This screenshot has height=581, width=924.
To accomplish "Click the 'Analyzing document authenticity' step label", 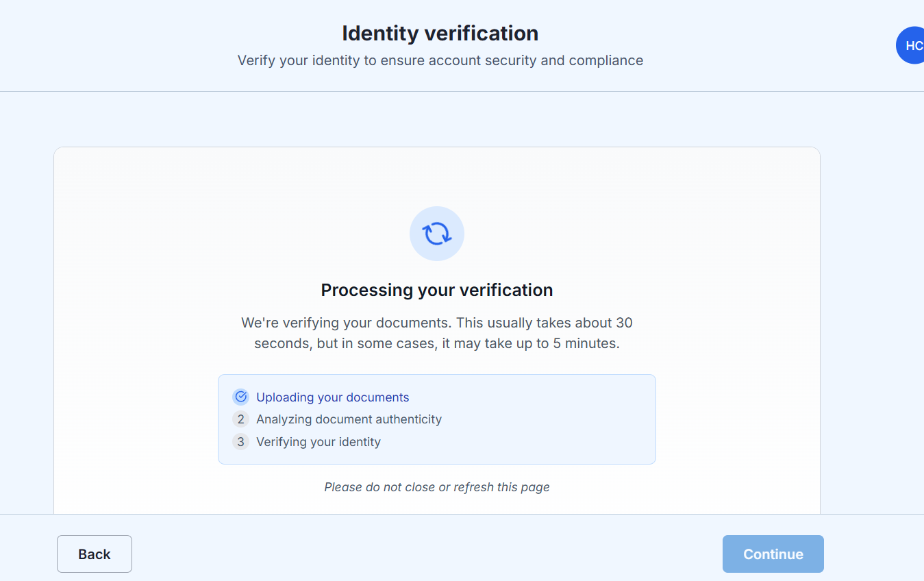I will [349, 419].
